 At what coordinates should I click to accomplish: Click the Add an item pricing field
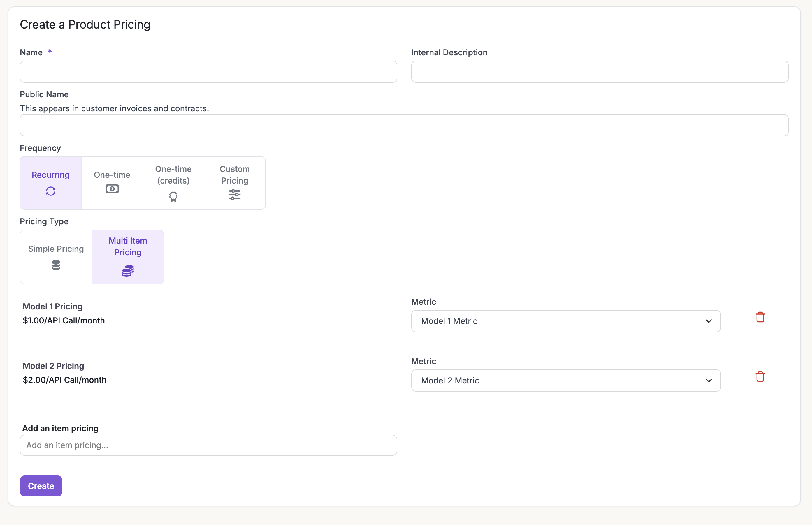(208, 445)
